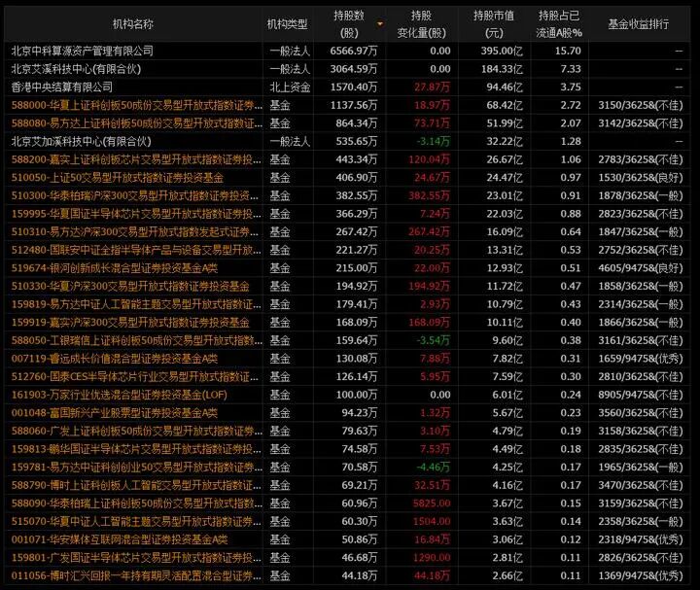Click the 机构类型 column header
The image size is (700, 590).
[x=288, y=24]
